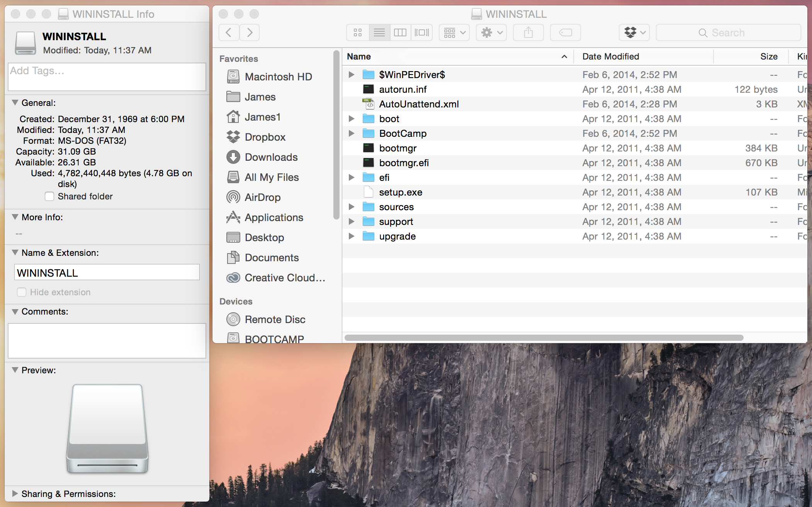Click the horizontal scrollbar in Finder
The image size is (812, 507).
pos(544,338)
